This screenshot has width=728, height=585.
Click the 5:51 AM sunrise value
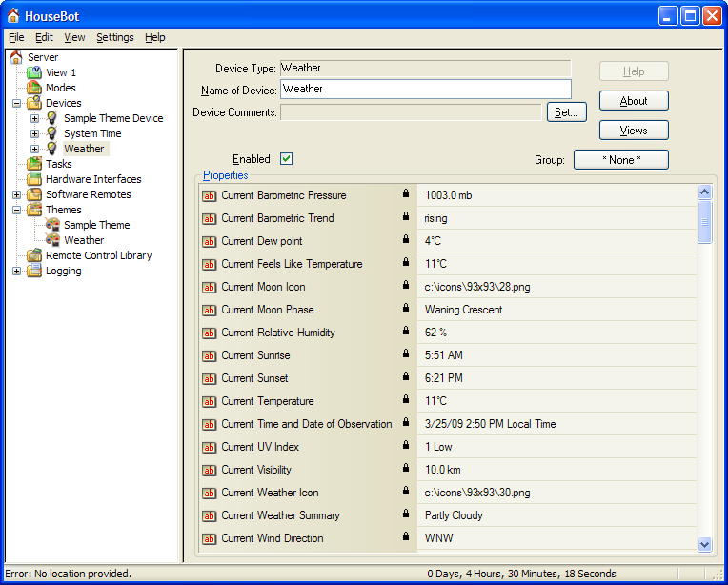point(444,355)
